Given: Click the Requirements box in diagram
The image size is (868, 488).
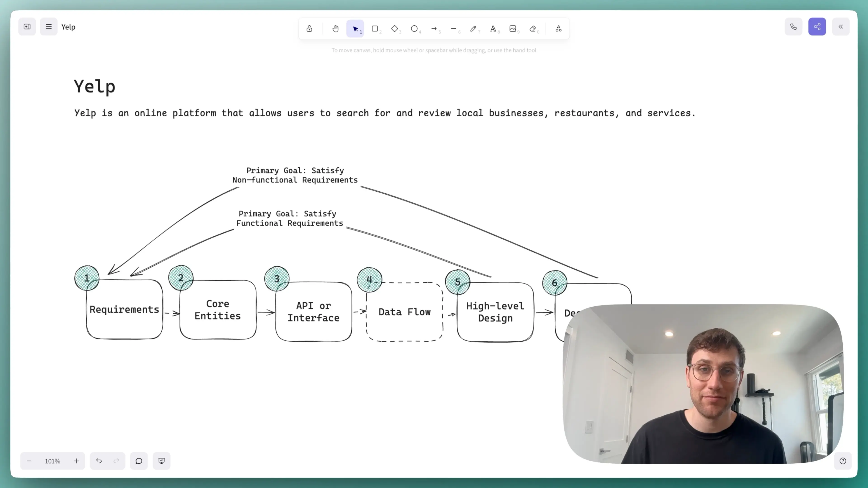Looking at the screenshot, I should [x=124, y=309].
